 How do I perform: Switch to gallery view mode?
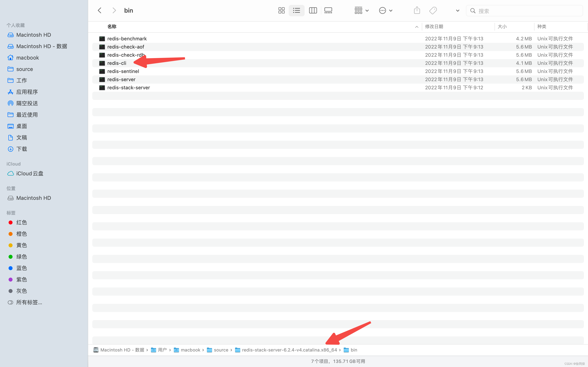point(328,10)
